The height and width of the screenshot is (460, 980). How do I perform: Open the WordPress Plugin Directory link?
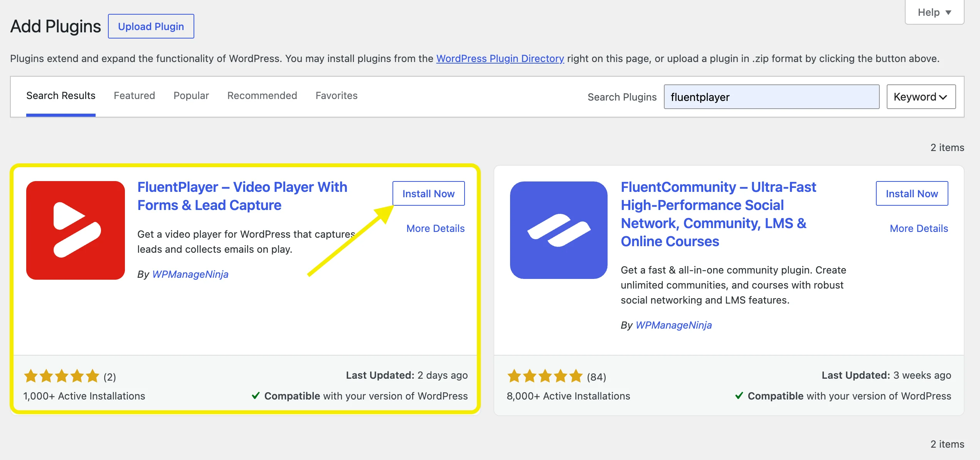point(500,59)
